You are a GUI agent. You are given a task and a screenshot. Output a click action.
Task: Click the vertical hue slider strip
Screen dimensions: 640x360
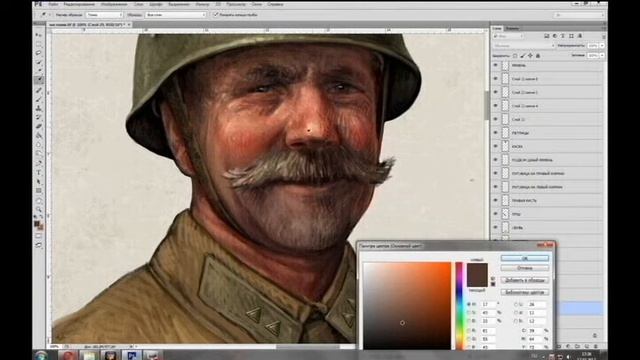[x=459, y=306]
